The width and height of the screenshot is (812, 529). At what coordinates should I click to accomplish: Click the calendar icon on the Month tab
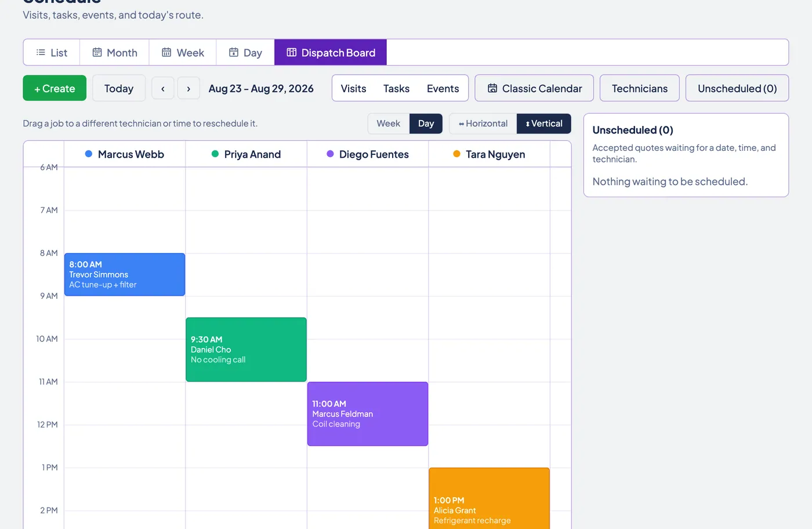[x=97, y=53]
